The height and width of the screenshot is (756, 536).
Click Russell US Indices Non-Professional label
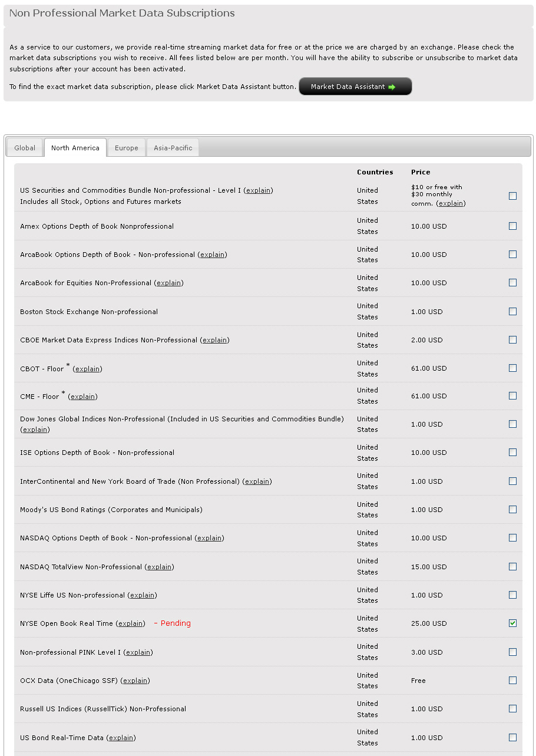pyautogui.click(x=103, y=709)
